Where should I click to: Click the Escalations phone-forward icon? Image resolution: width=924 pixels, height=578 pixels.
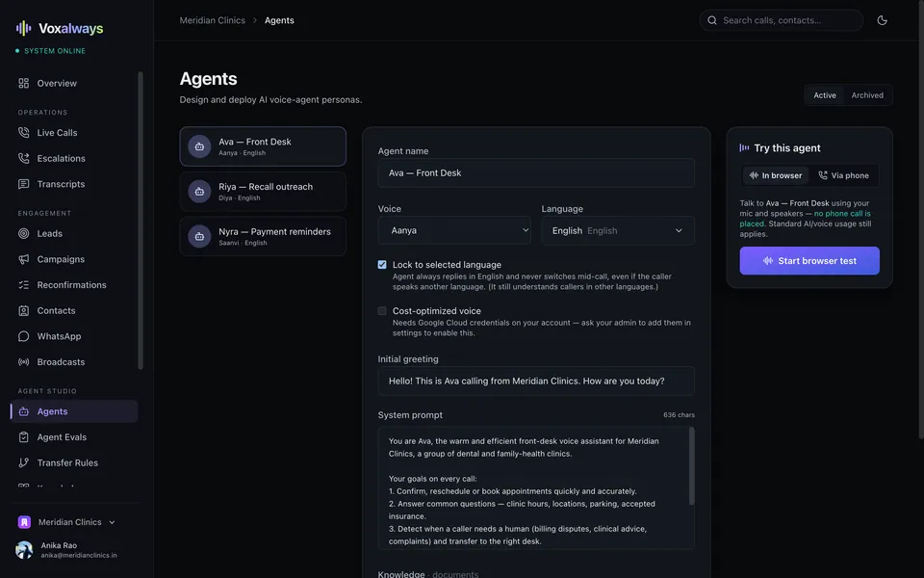pyautogui.click(x=23, y=158)
